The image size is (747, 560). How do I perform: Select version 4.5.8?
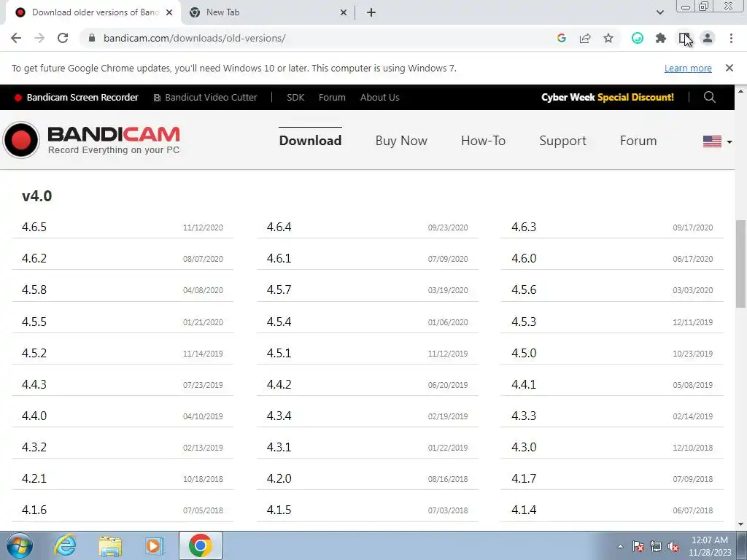34,289
